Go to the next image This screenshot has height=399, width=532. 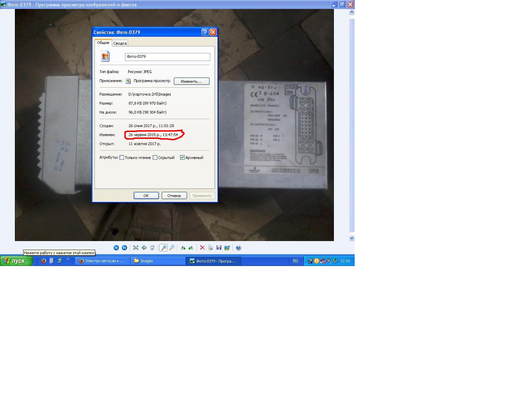tap(124, 248)
